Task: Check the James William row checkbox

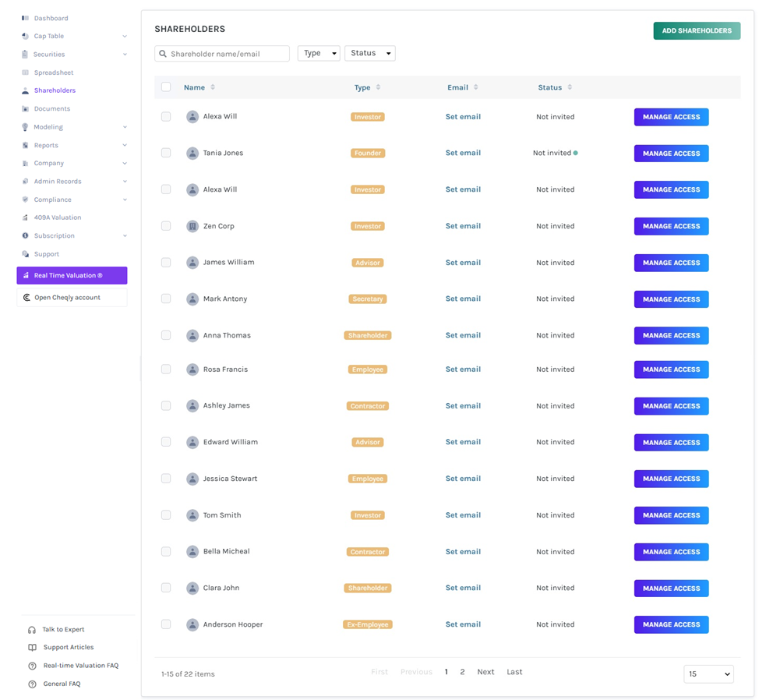Action: pos(166,263)
